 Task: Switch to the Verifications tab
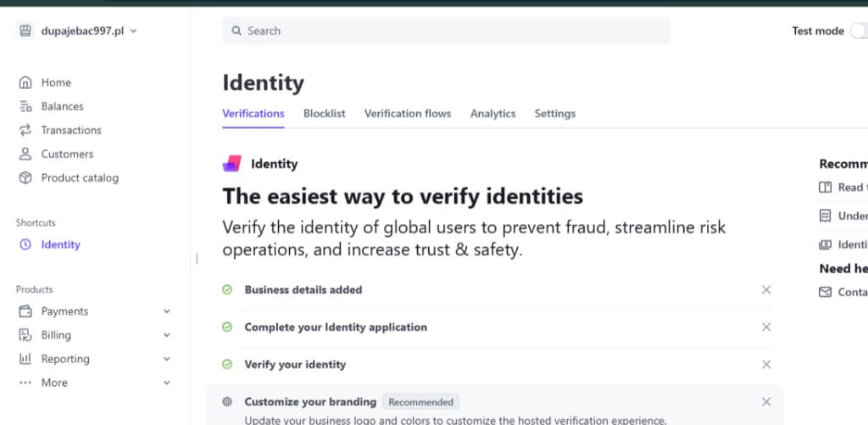pos(253,114)
